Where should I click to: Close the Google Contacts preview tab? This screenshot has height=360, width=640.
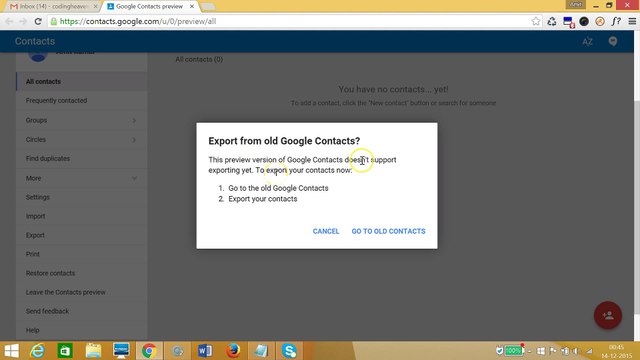click(x=192, y=7)
